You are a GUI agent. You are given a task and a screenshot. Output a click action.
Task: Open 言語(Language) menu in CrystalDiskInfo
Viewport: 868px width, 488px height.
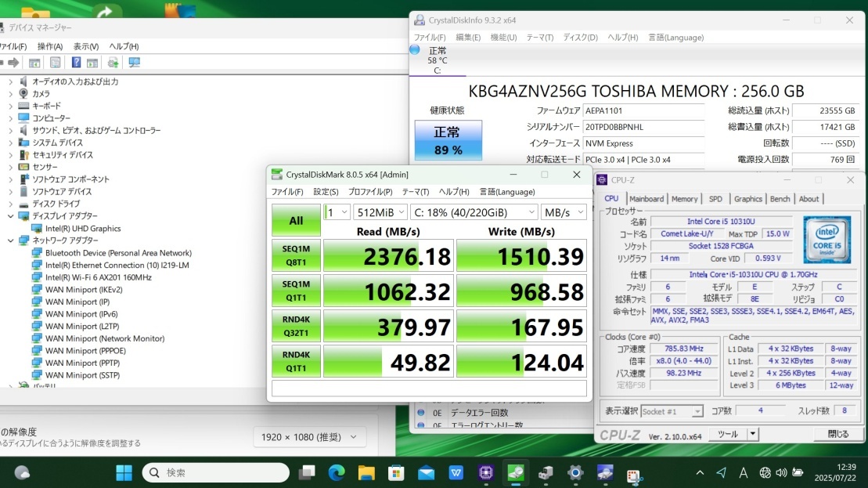pyautogui.click(x=676, y=38)
